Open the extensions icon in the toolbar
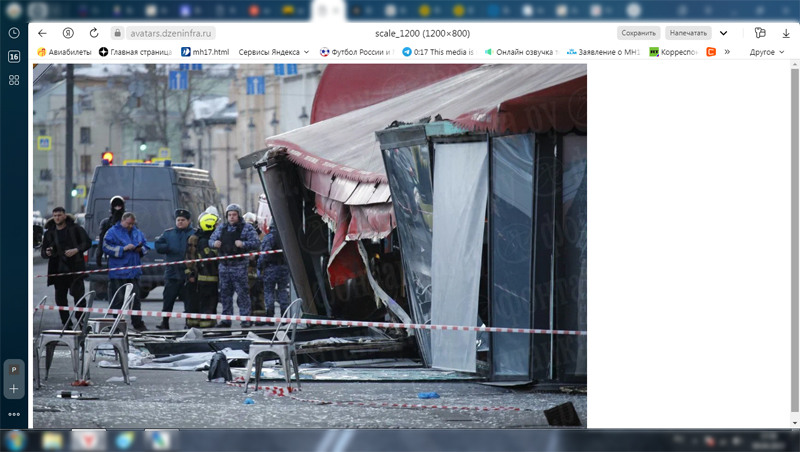The height and width of the screenshot is (452, 800). click(x=760, y=33)
